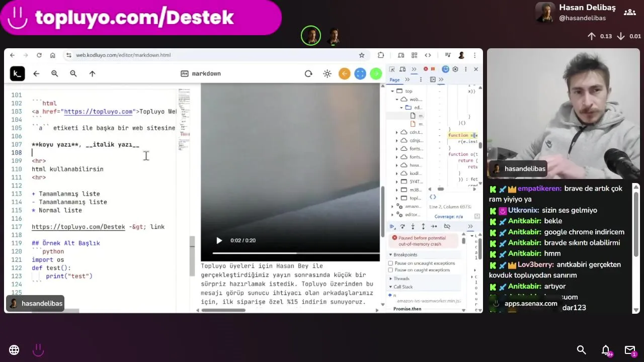Viewport: 644px width, 362px height.
Task: Play the preview video
Action: click(219, 241)
